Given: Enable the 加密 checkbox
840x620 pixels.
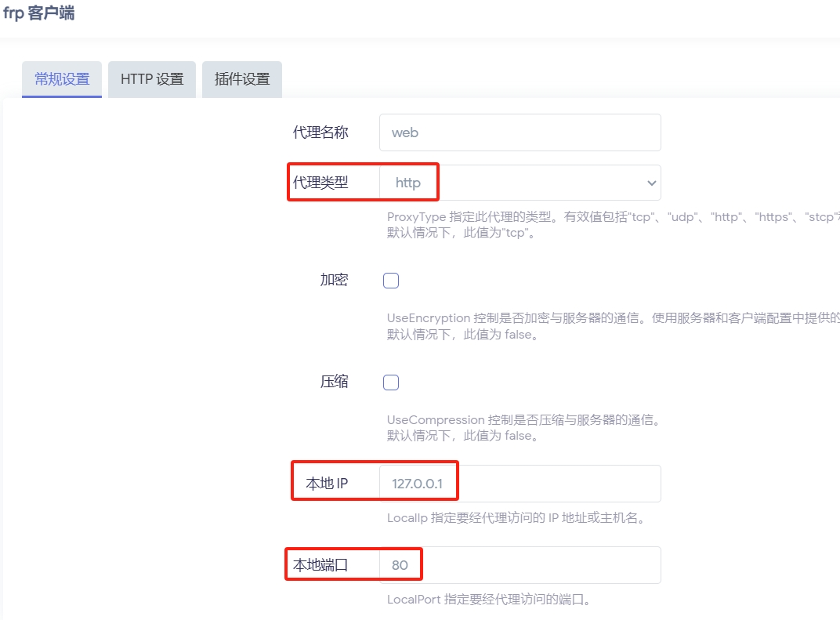Looking at the screenshot, I should point(391,281).
